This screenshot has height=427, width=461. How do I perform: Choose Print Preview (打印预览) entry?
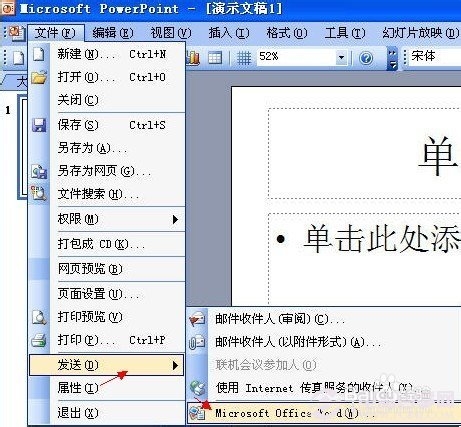point(107,317)
